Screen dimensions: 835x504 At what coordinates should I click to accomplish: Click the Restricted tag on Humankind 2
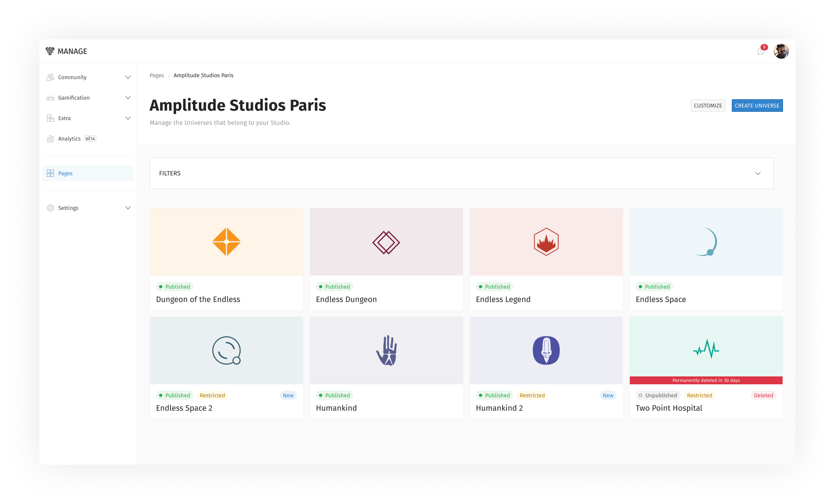532,395
